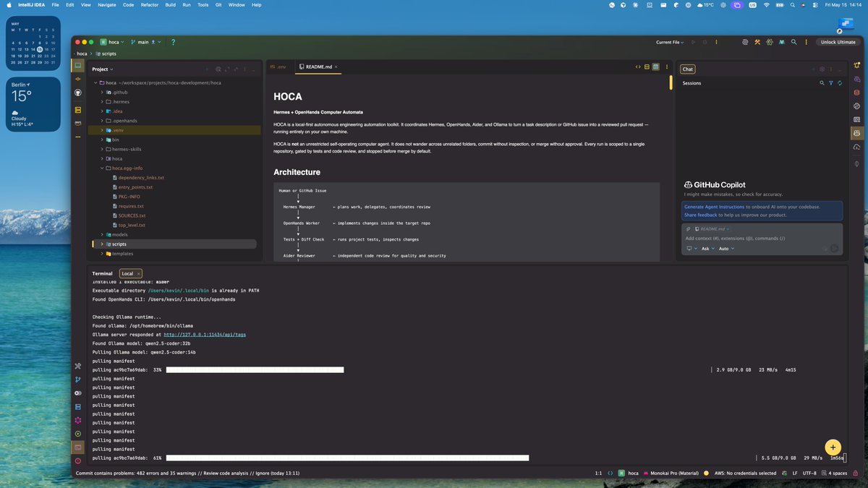The image size is (868, 488).
Task: Switch README to editor and preview split view
Action: [647, 67]
